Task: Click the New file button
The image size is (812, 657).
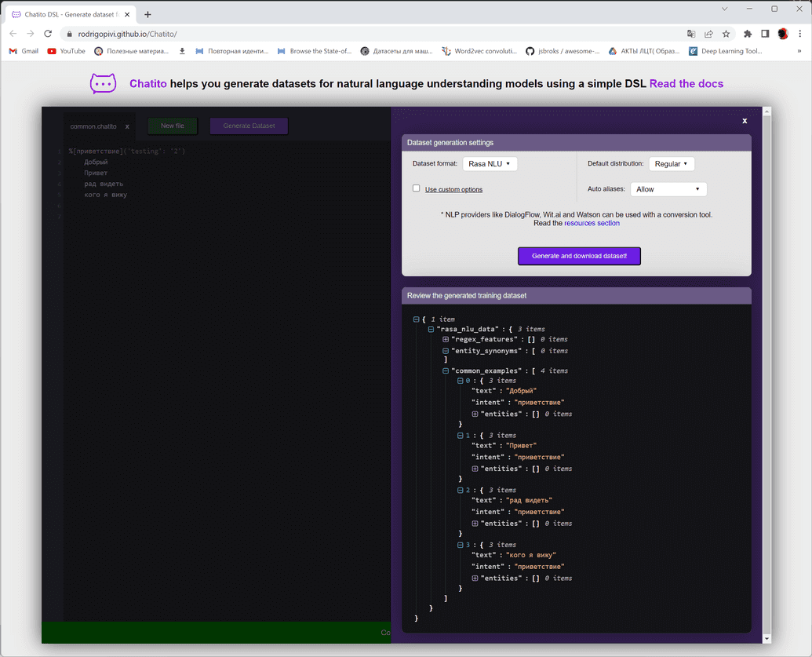Action: coord(173,126)
